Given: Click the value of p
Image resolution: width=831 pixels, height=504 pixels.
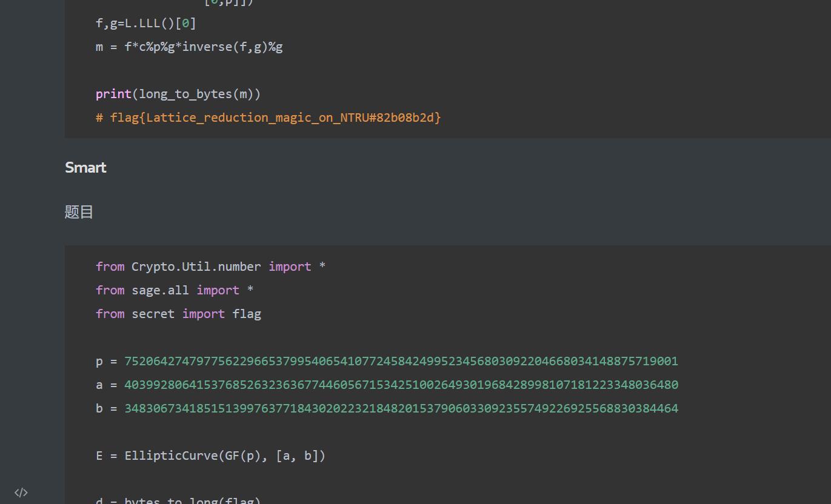Looking at the screenshot, I should pos(401,361).
